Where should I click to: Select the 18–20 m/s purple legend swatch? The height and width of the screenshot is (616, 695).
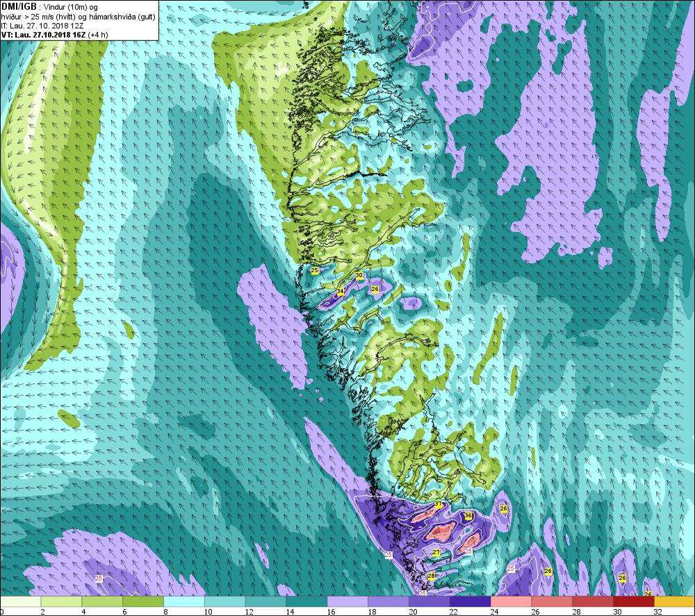389,601
